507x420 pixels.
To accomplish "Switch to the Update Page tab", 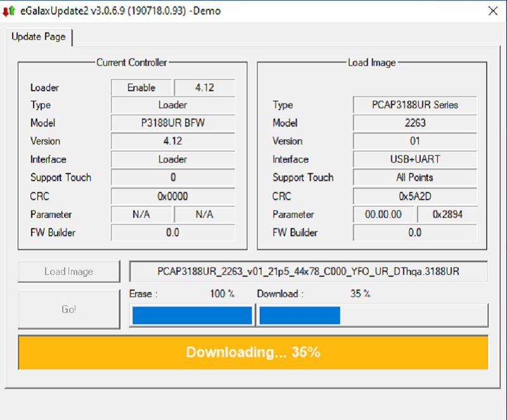I will 39,37.
